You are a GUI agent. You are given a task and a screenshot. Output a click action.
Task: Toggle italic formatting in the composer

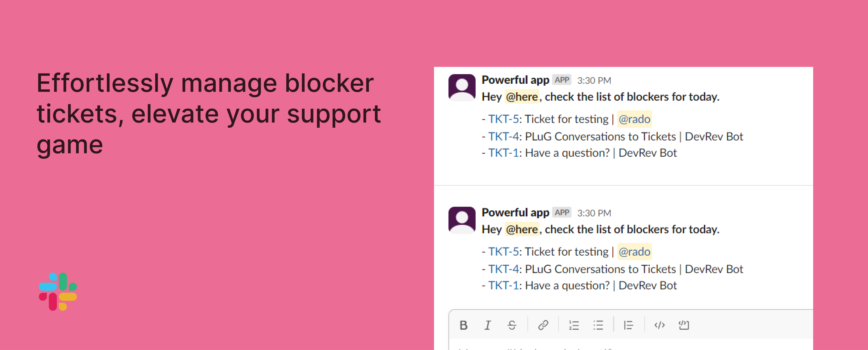488,325
